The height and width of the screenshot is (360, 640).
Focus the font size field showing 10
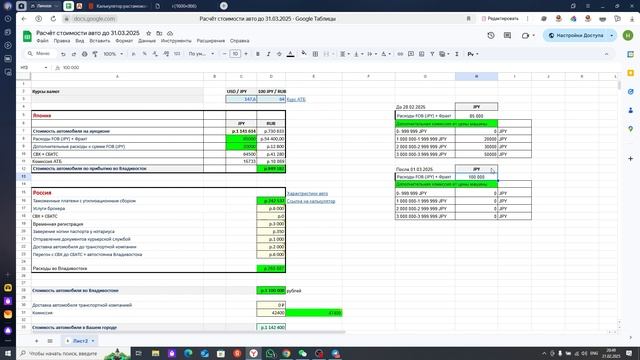tap(235, 54)
